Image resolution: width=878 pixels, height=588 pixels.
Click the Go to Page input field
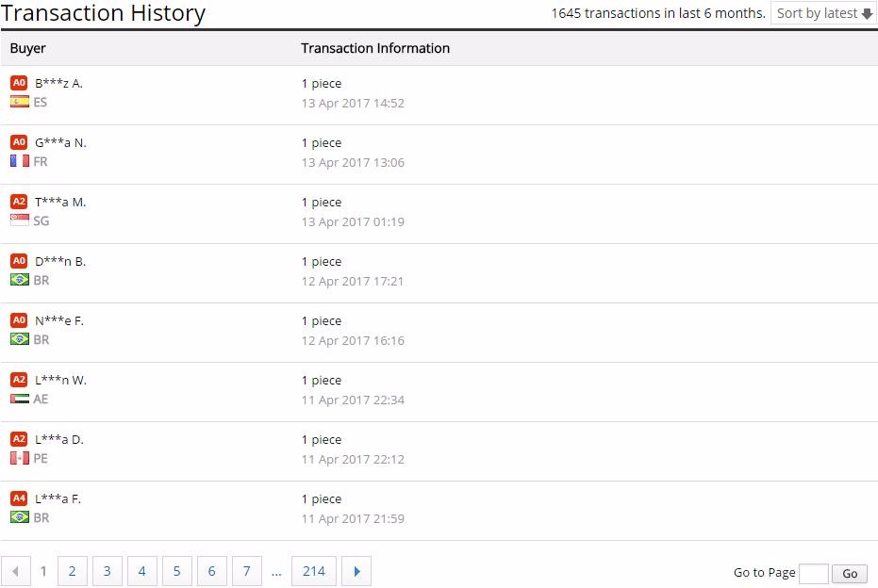[x=813, y=573]
